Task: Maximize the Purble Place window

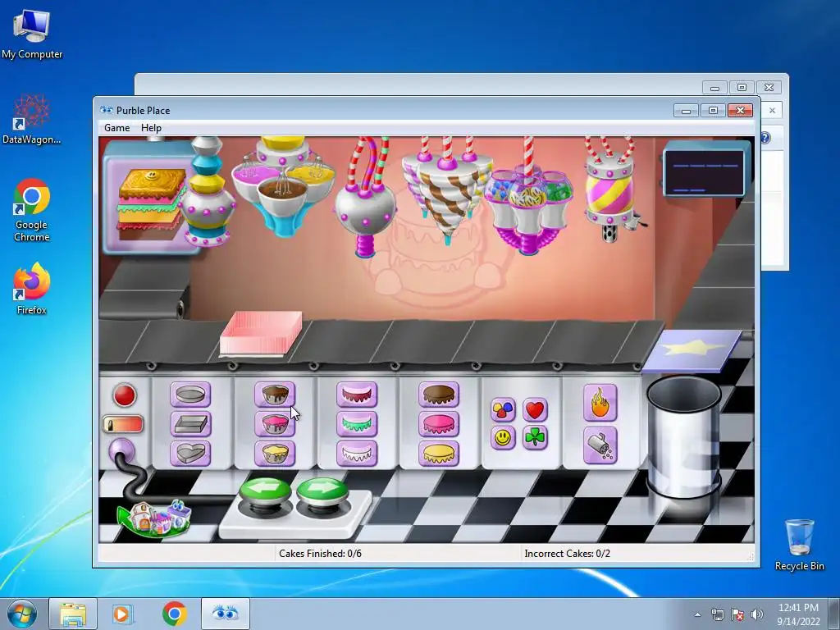Action: point(713,111)
